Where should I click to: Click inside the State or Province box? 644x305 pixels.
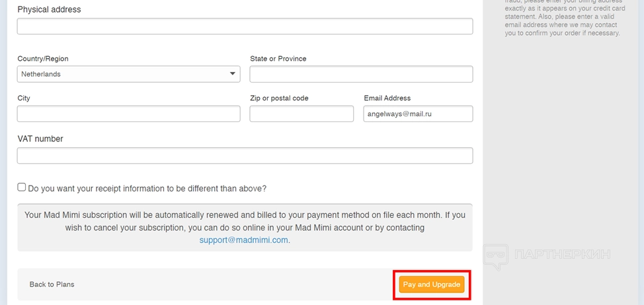[x=361, y=74]
